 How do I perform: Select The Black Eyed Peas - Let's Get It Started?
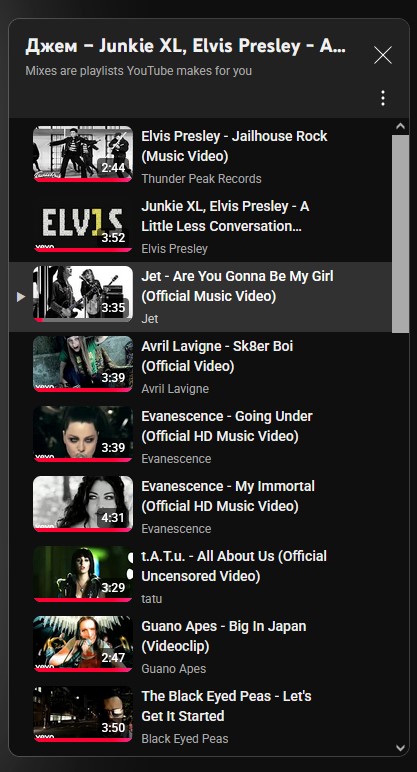tap(226, 706)
